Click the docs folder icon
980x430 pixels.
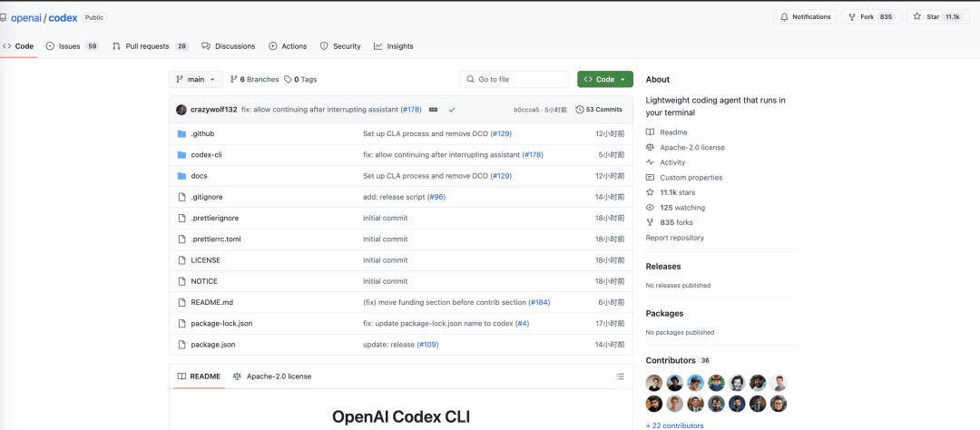click(181, 176)
